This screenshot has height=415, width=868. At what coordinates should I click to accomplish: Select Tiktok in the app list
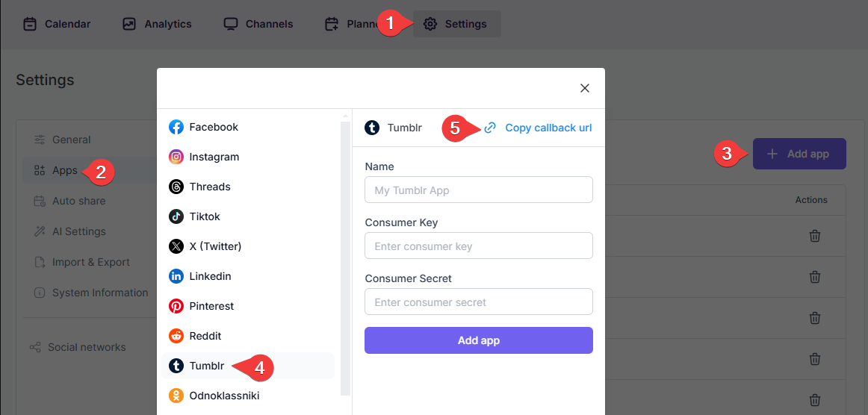click(x=248, y=217)
